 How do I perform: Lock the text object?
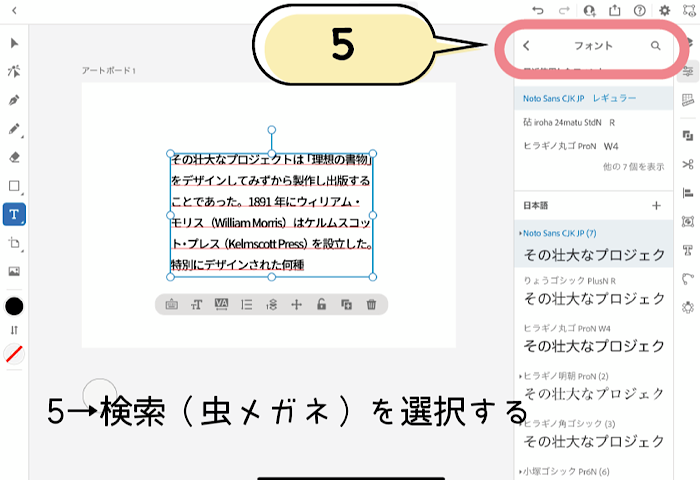pos(321,305)
